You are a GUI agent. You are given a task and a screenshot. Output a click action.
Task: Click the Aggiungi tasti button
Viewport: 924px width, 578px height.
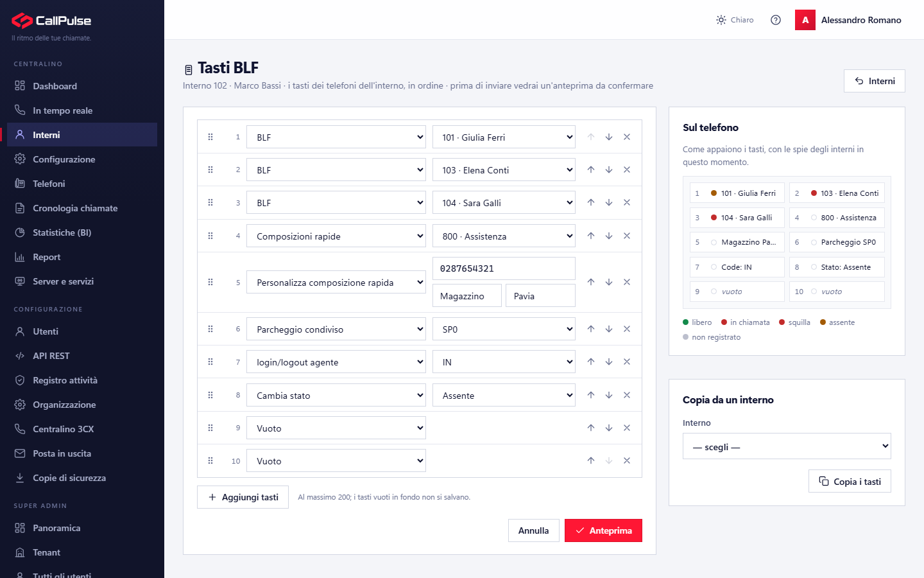tap(243, 497)
